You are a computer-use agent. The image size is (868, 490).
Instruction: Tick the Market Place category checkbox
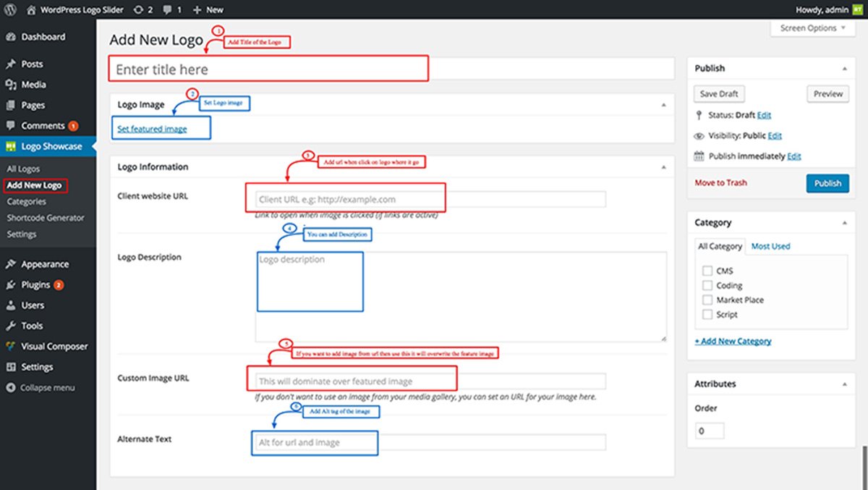(x=707, y=300)
